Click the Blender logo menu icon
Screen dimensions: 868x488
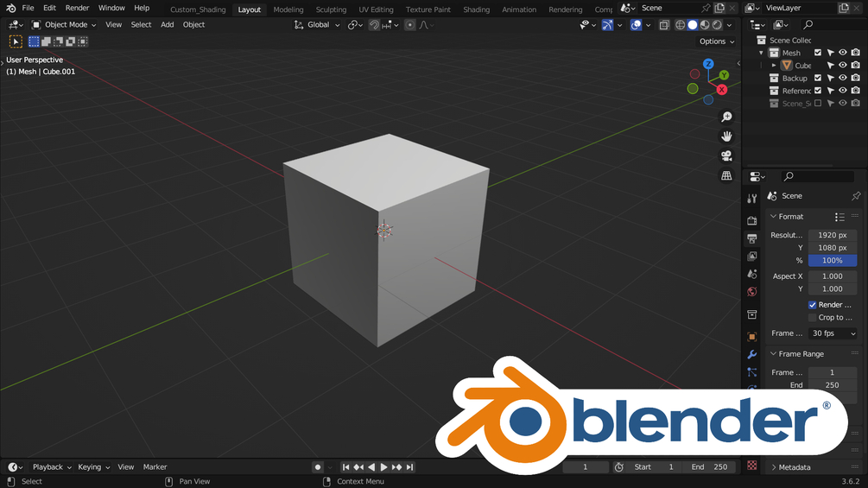point(10,9)
